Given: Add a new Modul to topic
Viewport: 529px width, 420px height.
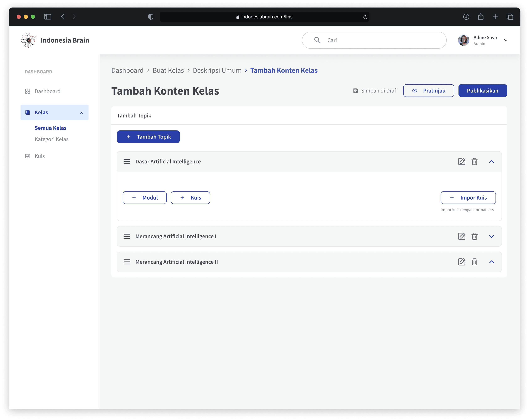Looking at the screenshot, I should pos(145,198).
